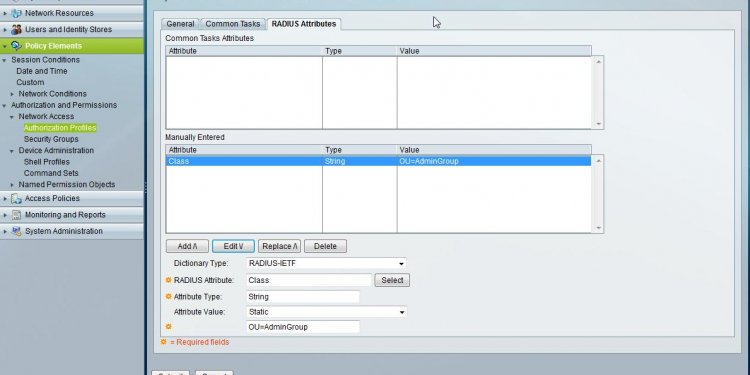
Task: Expand the System Administration section arrow
Action: (x=5, y=232)
